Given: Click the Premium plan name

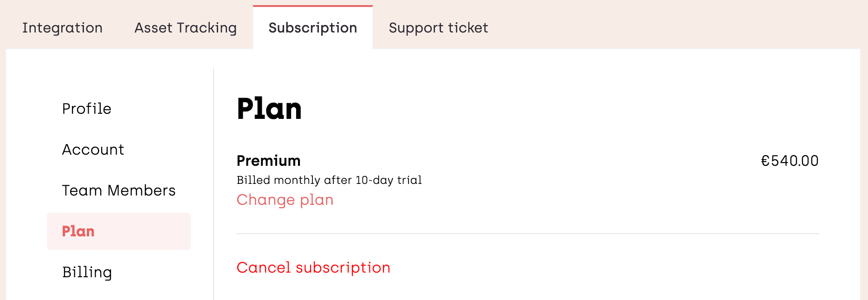Looking at the screenshot, I should 268,161.
